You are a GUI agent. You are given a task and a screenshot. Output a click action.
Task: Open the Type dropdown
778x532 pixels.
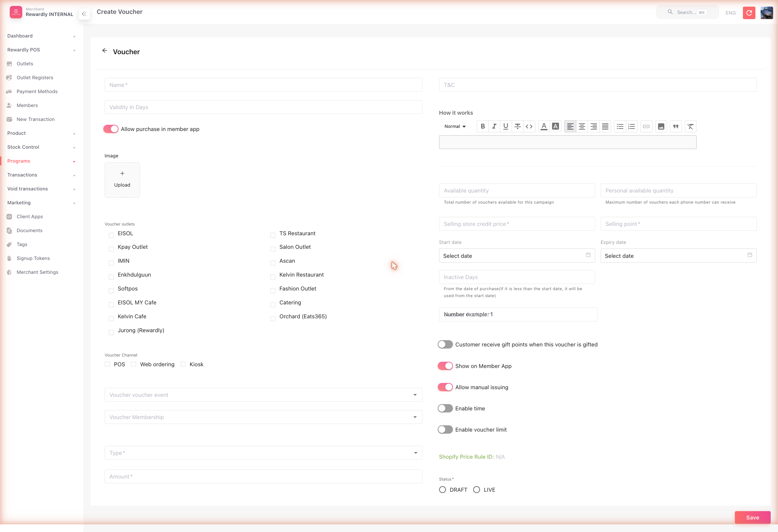[264, 453]
